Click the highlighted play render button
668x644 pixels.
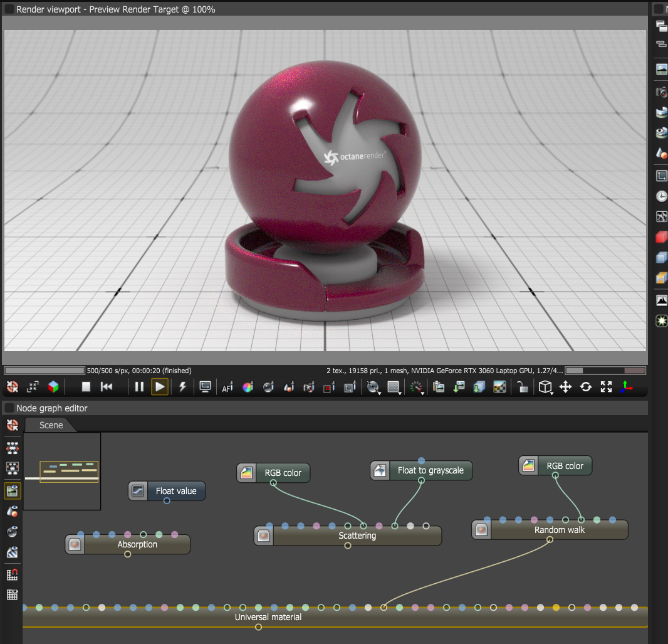[x=160, y=387]
